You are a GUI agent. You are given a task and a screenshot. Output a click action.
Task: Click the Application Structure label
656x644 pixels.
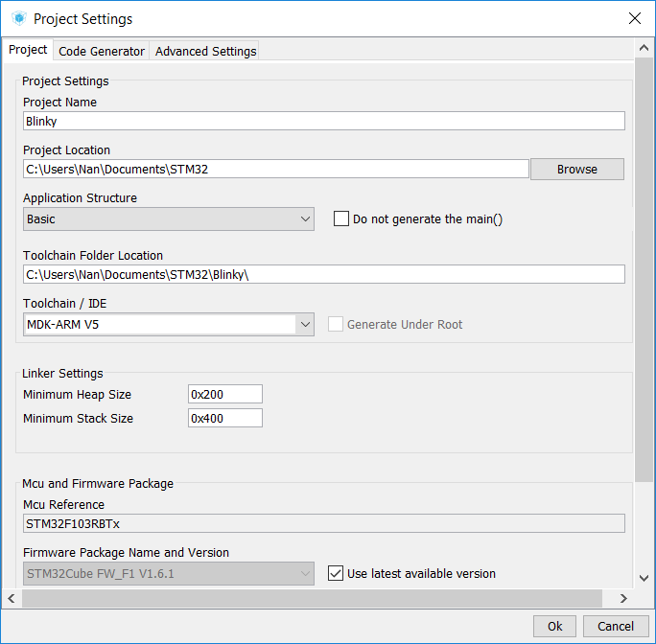point(80,197)
